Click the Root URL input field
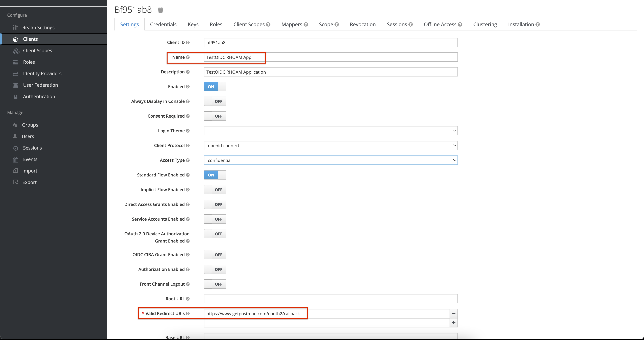This screenshot has height=340, width=644. 330,299
